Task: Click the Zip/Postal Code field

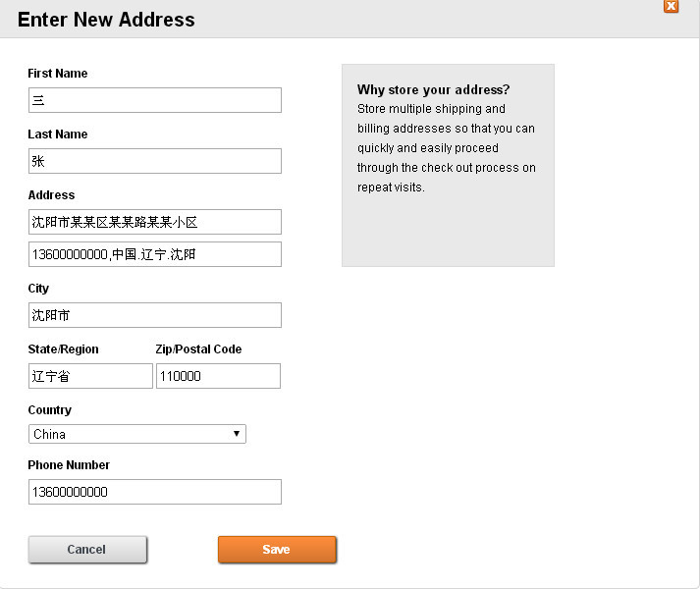Action: point(218,376)
